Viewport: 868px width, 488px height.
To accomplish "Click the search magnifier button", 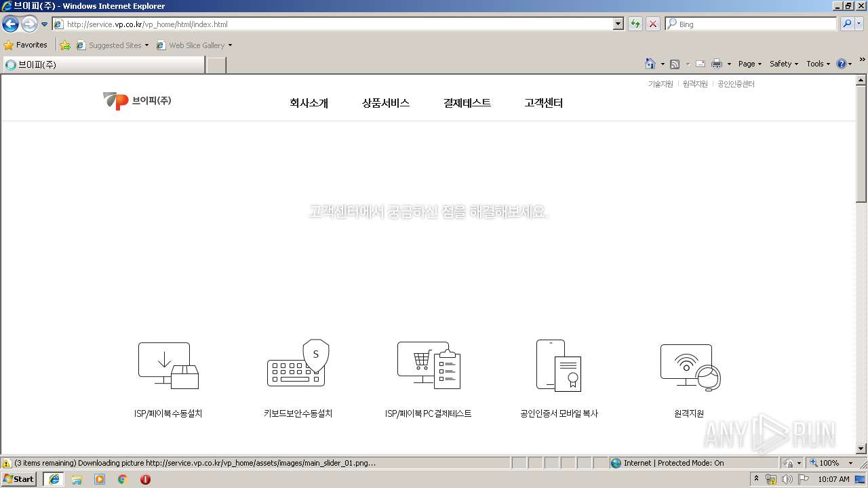I will tap(847, 24).
